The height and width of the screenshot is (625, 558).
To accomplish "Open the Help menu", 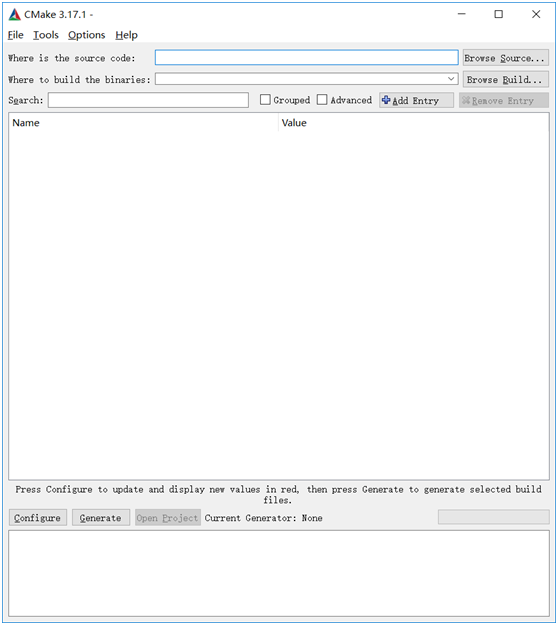I will [x=126, y=35].
